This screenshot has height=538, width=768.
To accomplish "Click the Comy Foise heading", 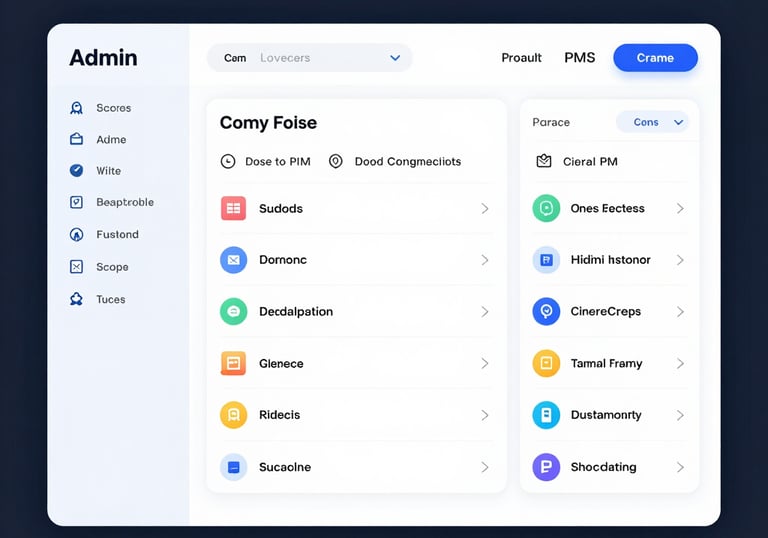I will click(268, 122).
